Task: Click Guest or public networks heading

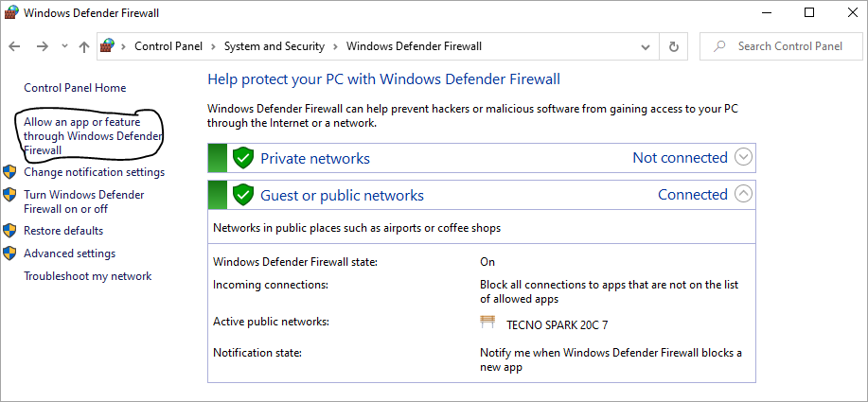Action: (x=342, y=195)
